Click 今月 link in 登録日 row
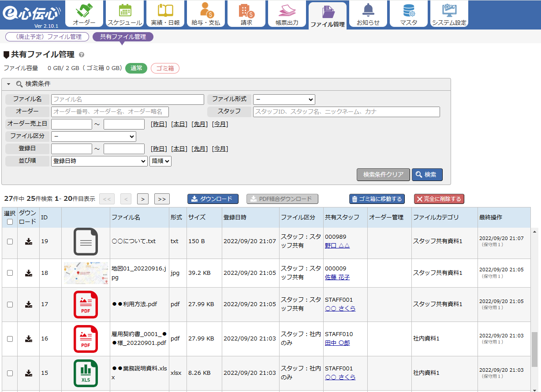 pos(220,149)
